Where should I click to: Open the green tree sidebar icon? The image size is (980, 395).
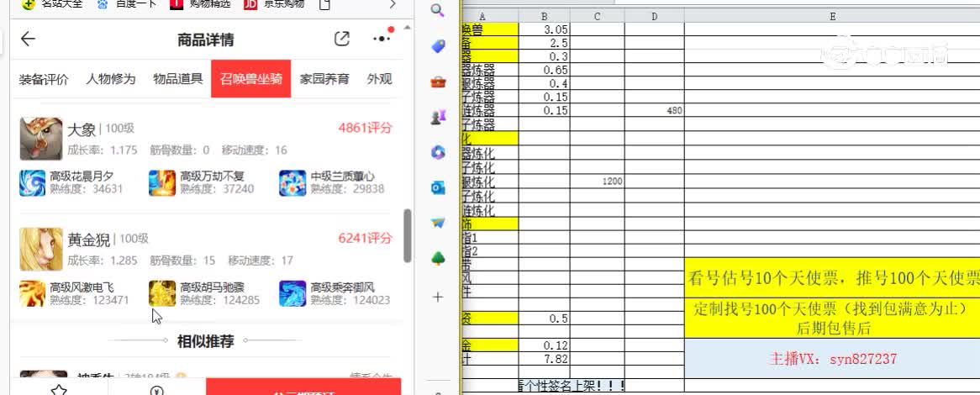tap(438, 258)
